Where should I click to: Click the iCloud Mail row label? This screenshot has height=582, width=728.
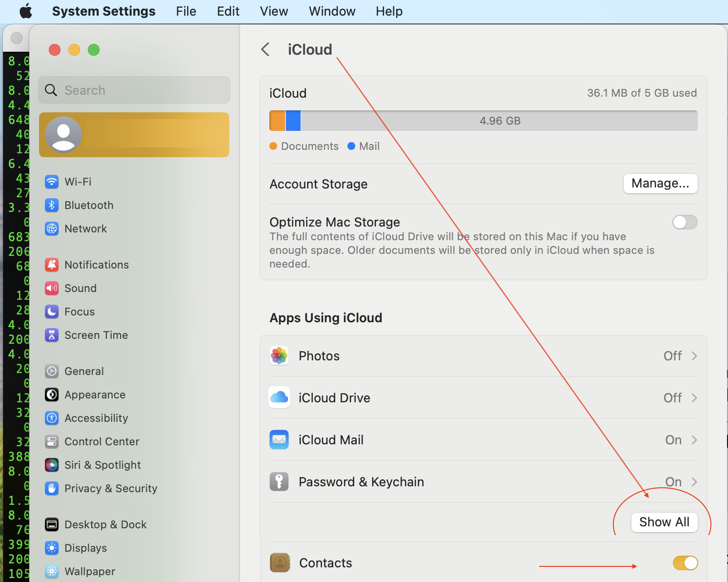(x=331, y=440)
